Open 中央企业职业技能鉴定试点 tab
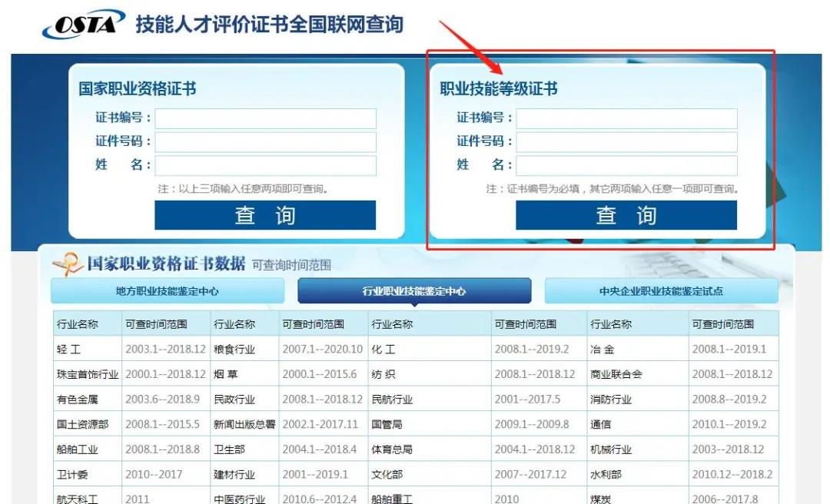This screenshot has height=504, width=830. pyautogui.click(x=661, y=291)
